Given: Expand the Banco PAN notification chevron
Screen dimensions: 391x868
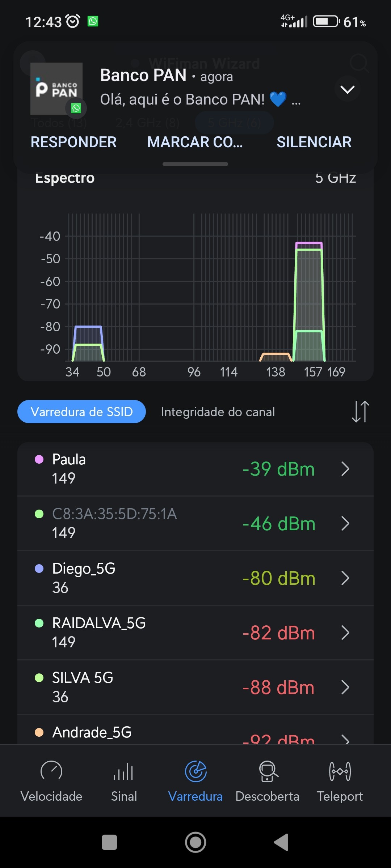Looking at the screenshot, I should (347, 89).
